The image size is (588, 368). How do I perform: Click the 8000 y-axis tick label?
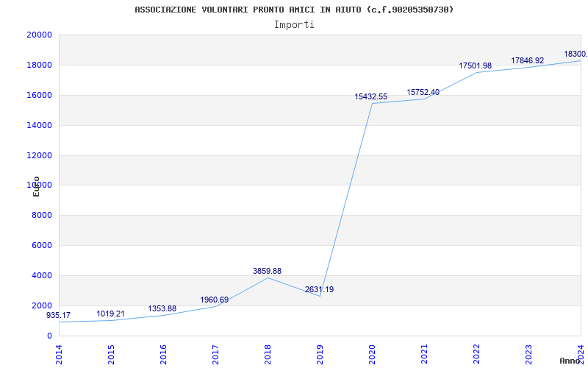42,215
